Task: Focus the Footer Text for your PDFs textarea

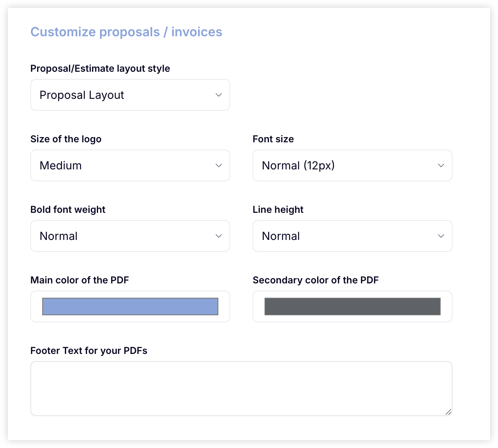Action: (x=241, y=389)
